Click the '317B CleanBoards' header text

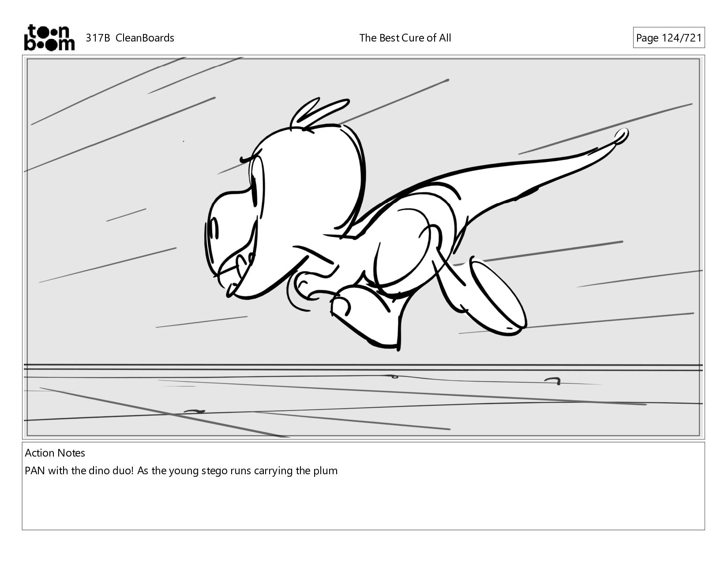(x=130, y=38)
